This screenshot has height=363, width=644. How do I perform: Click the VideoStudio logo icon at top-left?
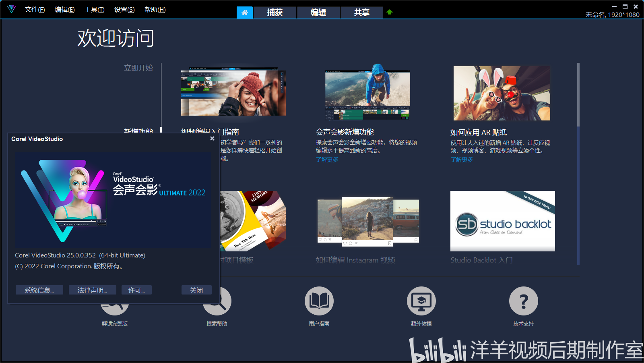11,9
